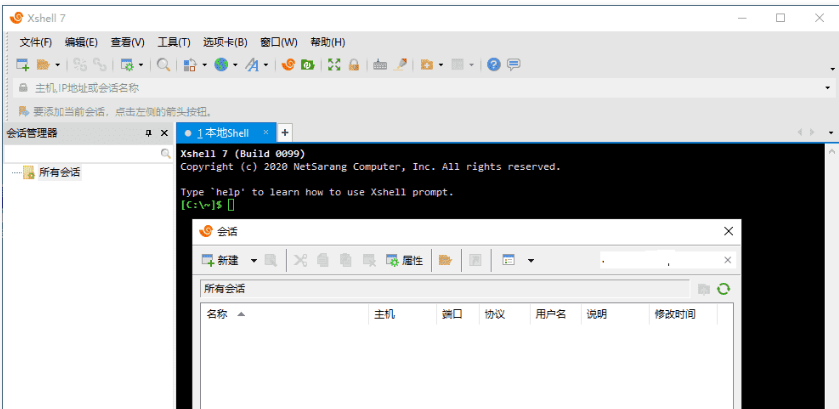This screenshot has height=409, width=839.
Task: Switch to the 1 本地Shell tab
Action: (x=226, y=133)
